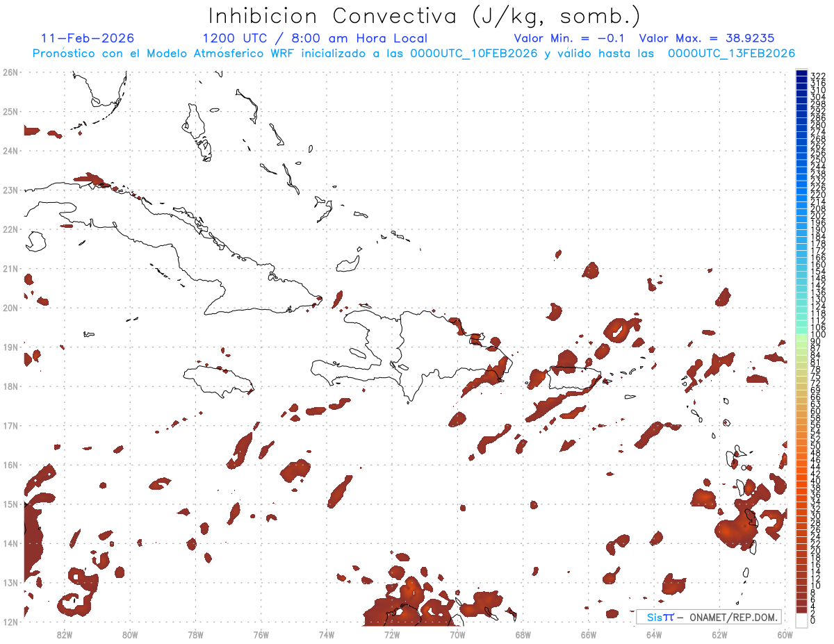Click the '15N' latitude label
This screenshot has width=834, height=644.
coord(10,504)
